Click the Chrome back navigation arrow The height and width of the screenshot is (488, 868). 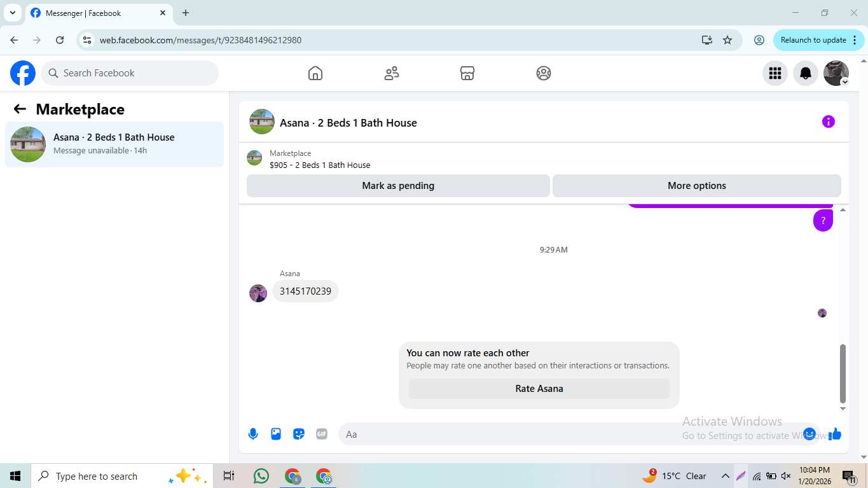(14, 40)
